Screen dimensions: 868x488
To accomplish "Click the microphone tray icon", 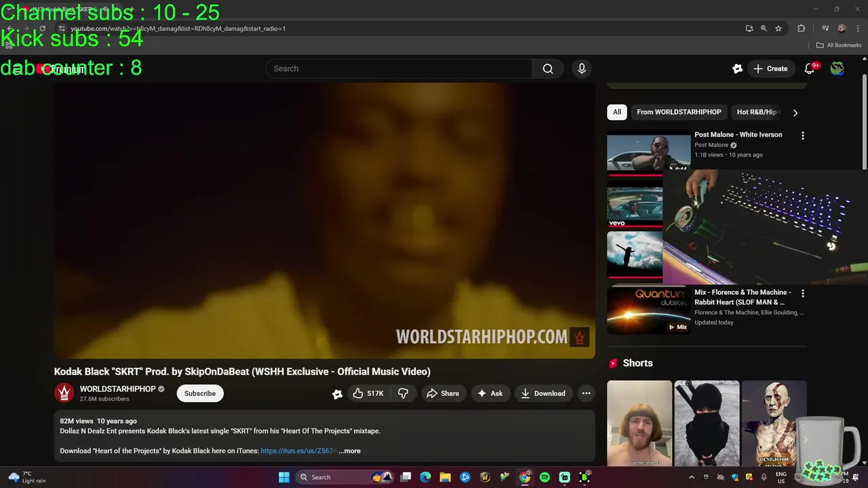I will coord(764,477).
